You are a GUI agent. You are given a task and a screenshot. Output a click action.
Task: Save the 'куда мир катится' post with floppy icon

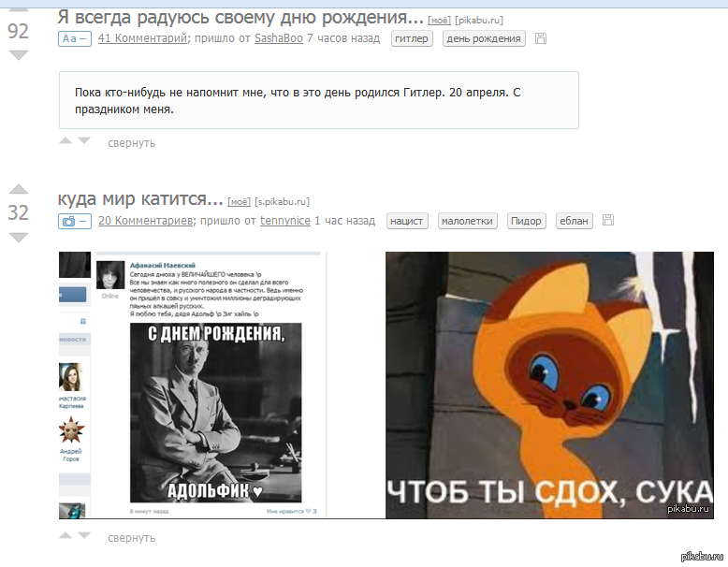(x=608, y=221)
